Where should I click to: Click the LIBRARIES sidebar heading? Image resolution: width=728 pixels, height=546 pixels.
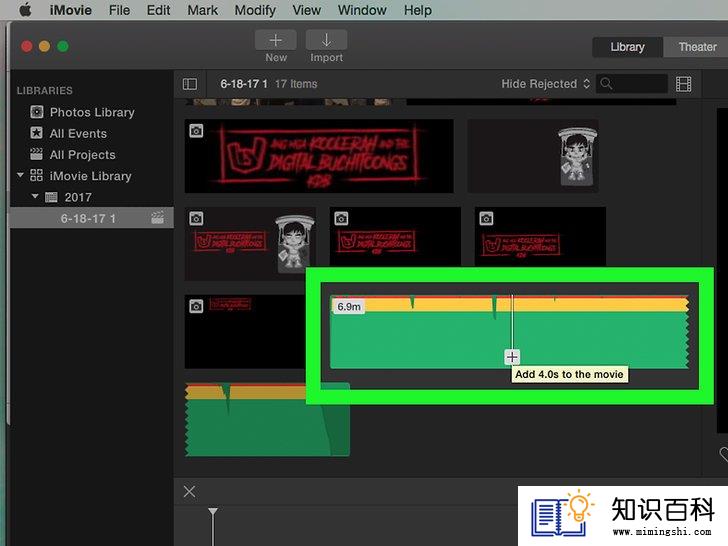(45, 91)
